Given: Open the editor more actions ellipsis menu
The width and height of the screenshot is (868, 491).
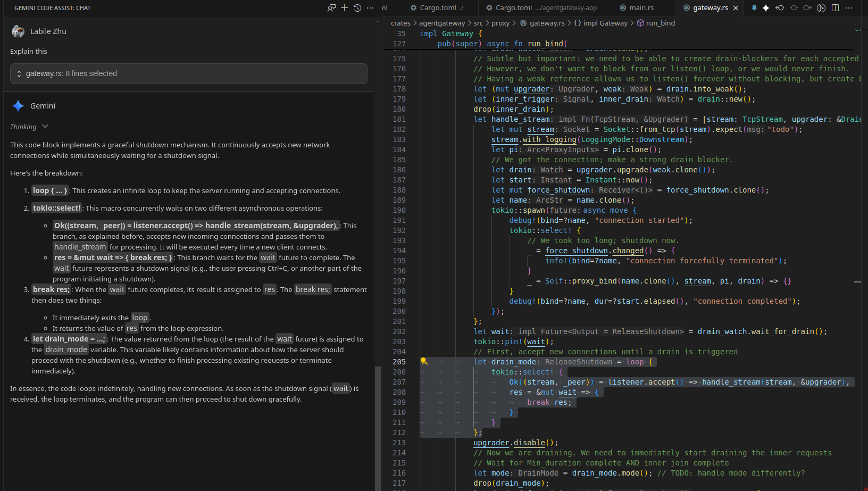Looking at the screenshot, I should (849, 8).
